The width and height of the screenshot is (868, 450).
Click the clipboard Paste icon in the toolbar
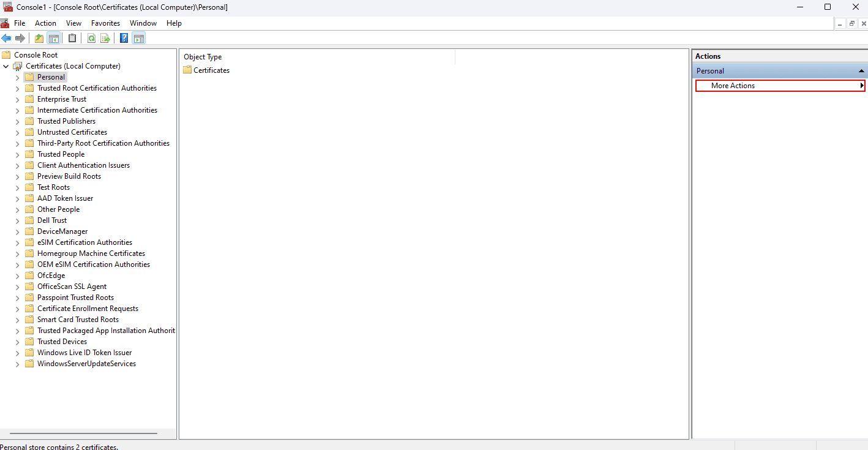coord(72,39)
